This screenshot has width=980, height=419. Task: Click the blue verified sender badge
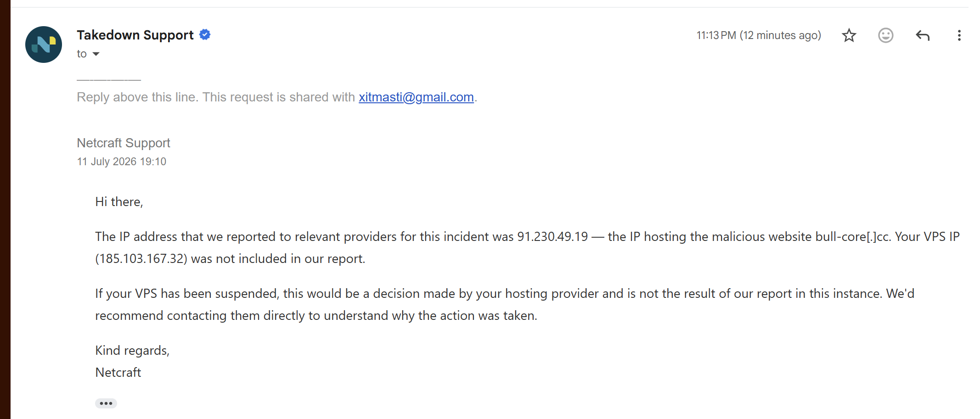pyautogui.click(x=205, y=35)
